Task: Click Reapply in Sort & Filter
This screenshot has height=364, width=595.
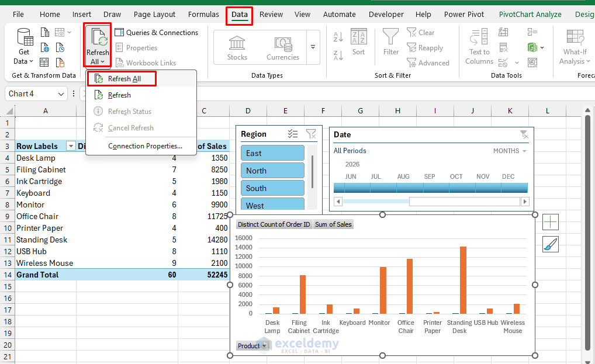Action: click(x=425, y=48)
